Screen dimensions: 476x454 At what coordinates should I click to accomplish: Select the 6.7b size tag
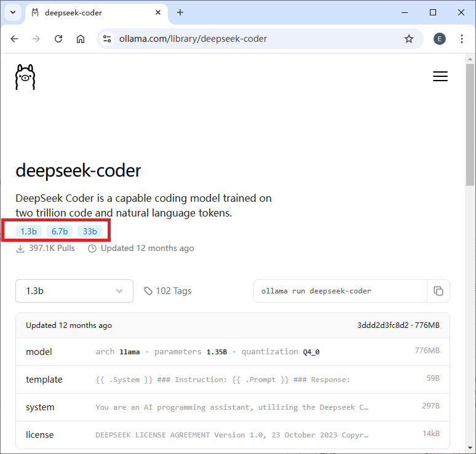point(60,231)
